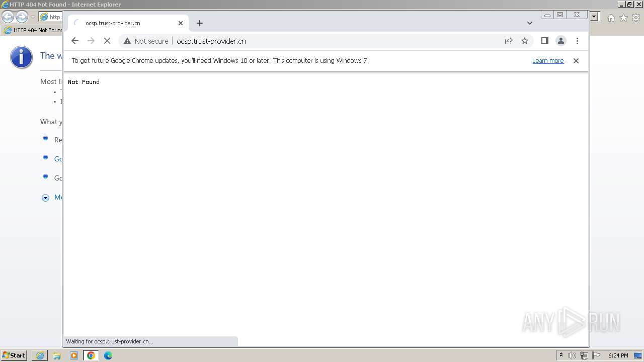644x362 pixels.
Task: Open Action Center flag icon
Action: coord(596,355)
